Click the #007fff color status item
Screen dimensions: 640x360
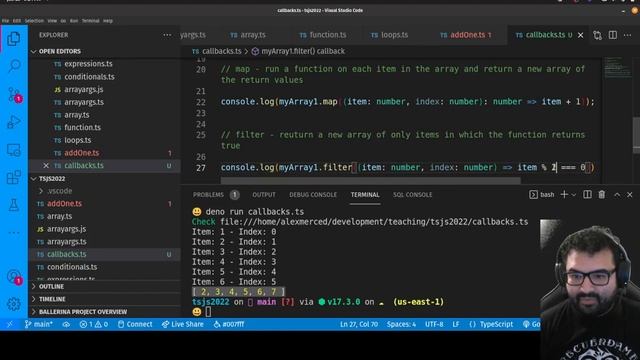(229, 324)
